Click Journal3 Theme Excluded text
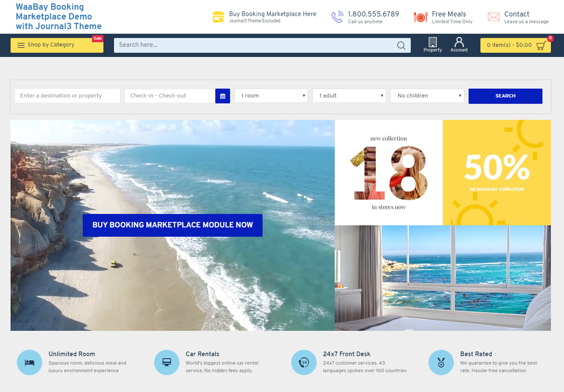Viewport: 564px width, 392px height. [255, 21]
